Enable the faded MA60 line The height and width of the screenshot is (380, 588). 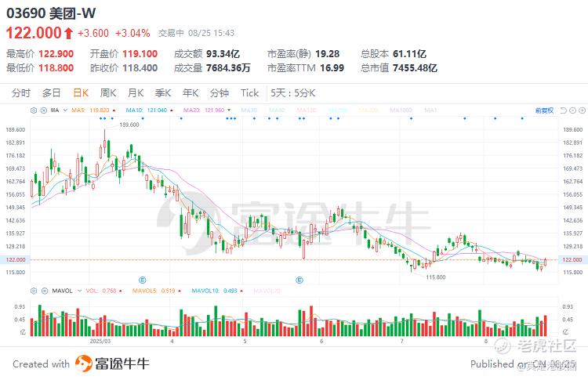[x=277, y=110]
